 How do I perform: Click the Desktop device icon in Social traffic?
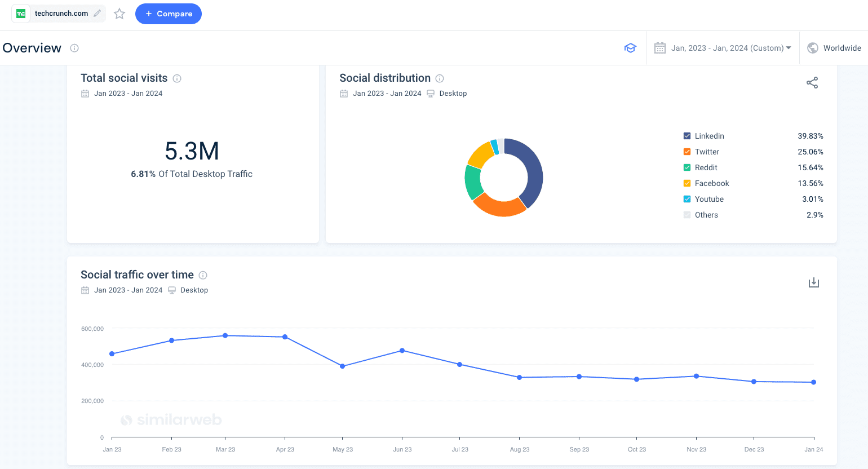[172, 290]
